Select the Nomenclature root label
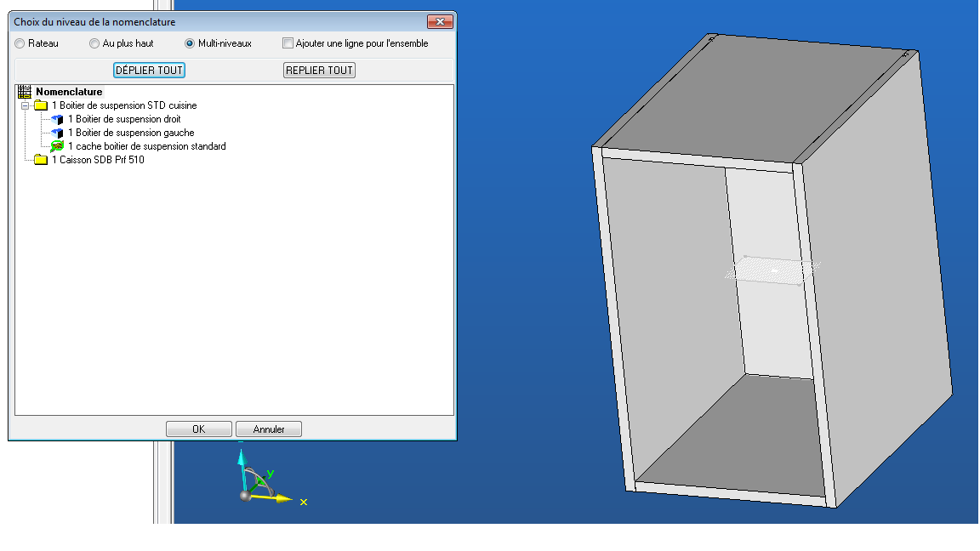The width and height of the screenshot is (980, 551). point(69,92)
